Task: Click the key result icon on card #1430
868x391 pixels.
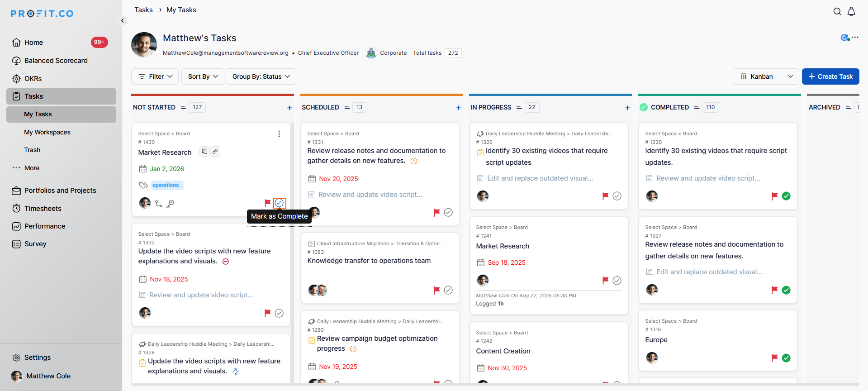Action: (x=171, y=204)
